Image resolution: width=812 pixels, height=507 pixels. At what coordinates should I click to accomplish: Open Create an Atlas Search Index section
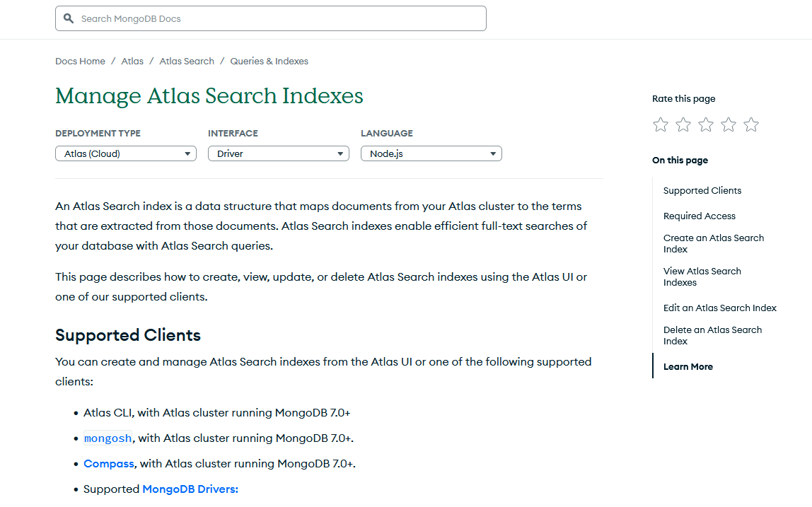click(x=713, y=243)
